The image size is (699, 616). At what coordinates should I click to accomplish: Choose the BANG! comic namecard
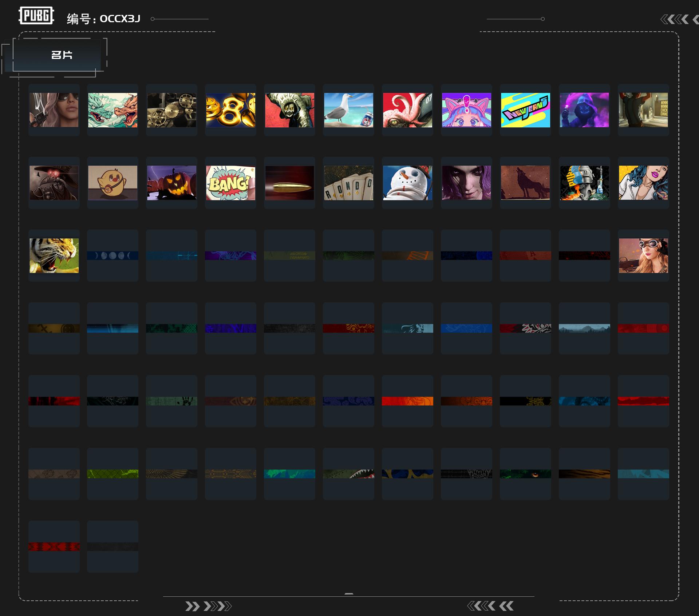230,183
